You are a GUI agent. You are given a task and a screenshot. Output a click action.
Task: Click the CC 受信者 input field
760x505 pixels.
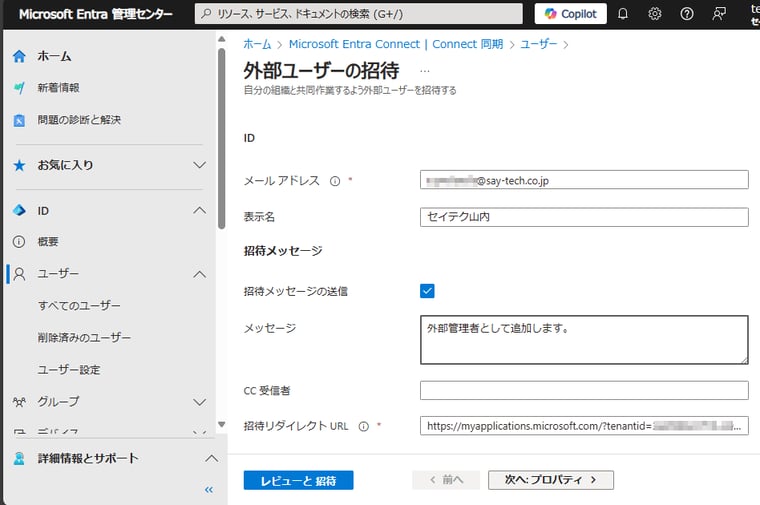point(584,391)
